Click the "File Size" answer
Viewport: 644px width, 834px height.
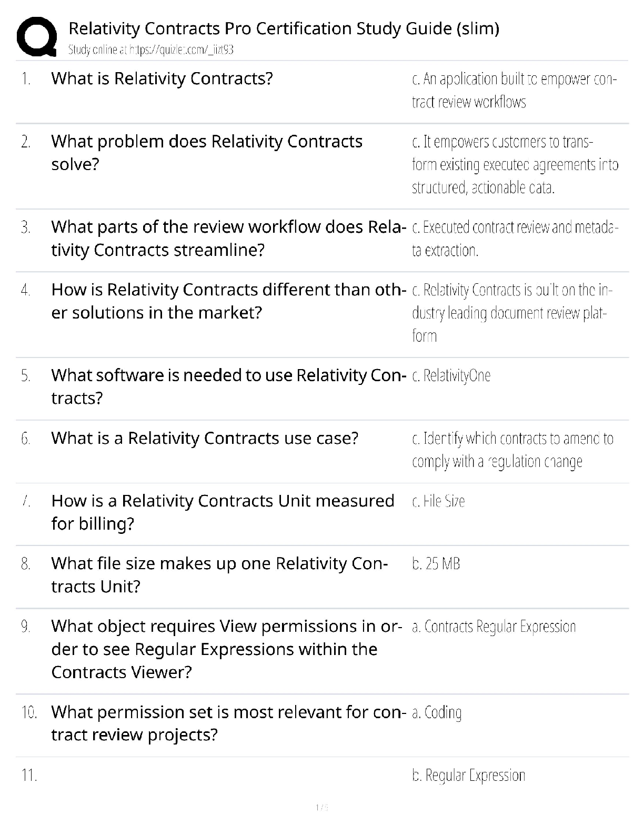[439, 501]
